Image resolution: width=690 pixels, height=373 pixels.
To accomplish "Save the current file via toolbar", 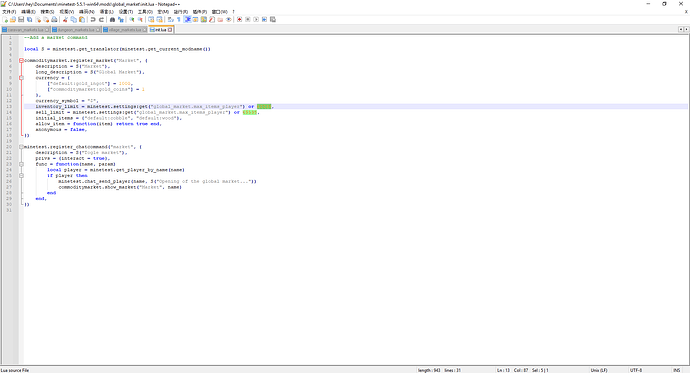I will pos(21,19).
